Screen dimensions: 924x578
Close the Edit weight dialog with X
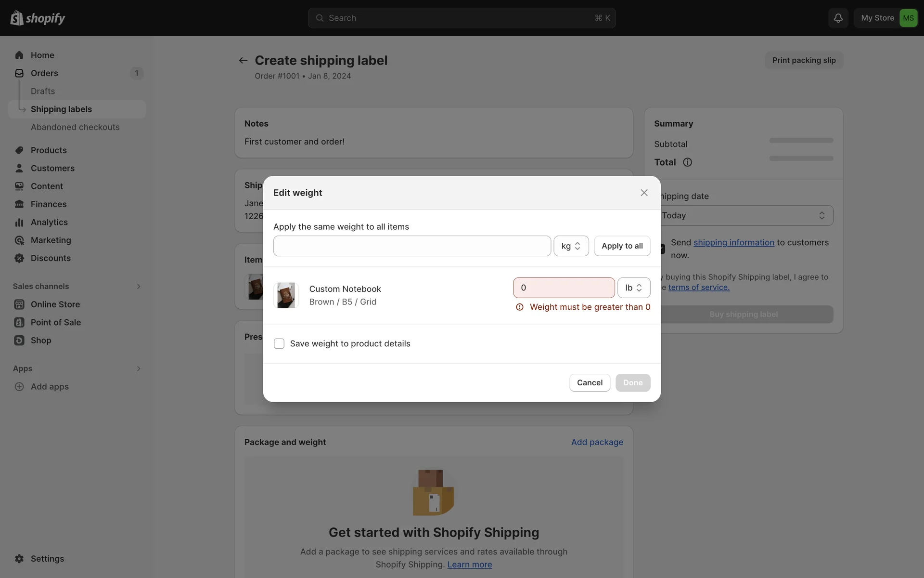point(644,193)
